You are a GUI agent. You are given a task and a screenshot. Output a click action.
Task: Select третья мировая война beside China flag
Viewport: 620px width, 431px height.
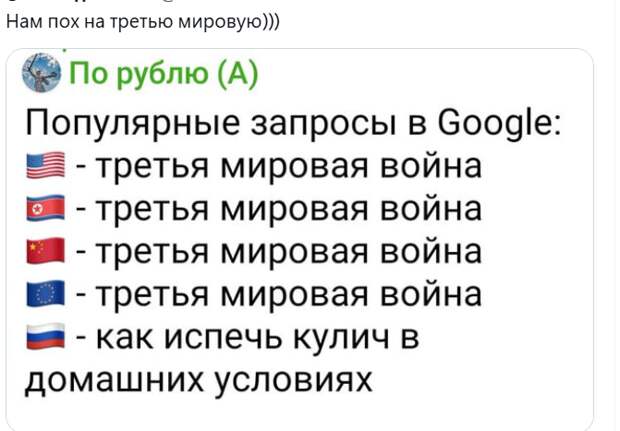[289, 251]
